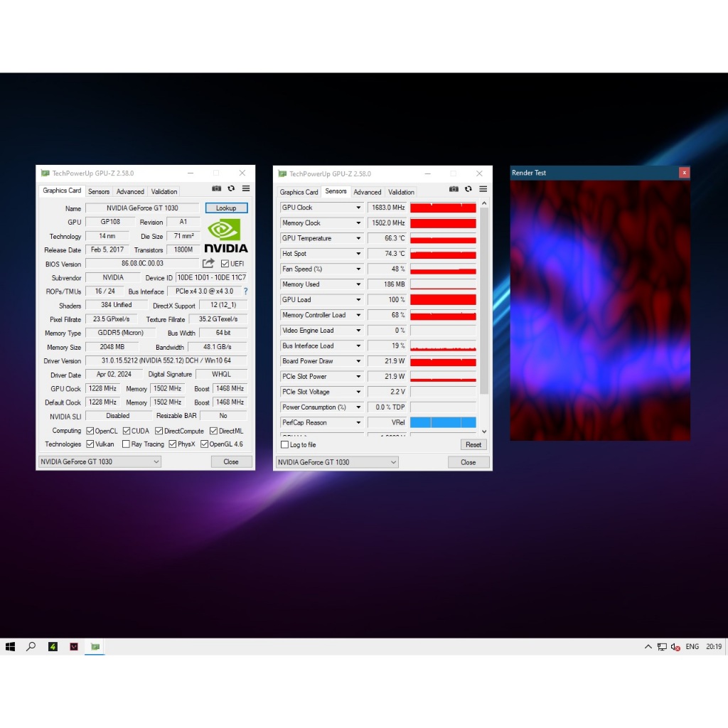The image size is (728, 728).
Task: Open hamburger menu in the Sensors window
Action: (x=483, y=189)
